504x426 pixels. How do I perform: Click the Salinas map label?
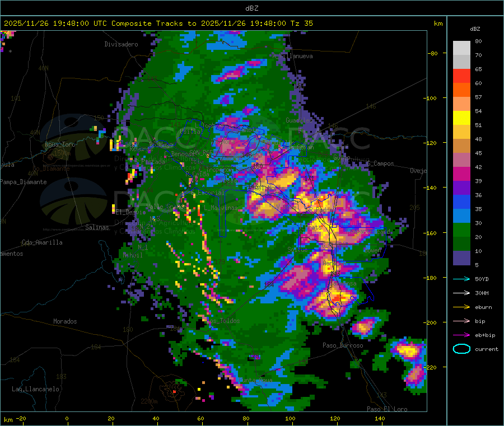[x=97, y=227]
